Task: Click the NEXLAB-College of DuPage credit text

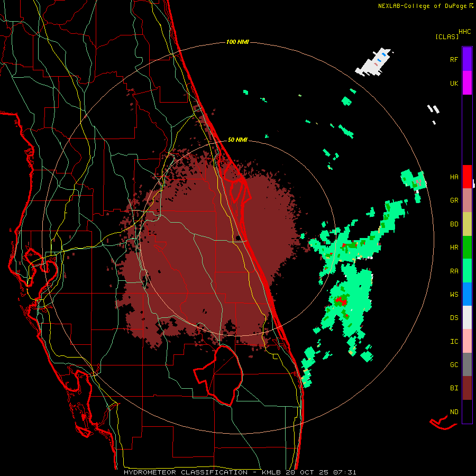Action: [x=422, y=6]
